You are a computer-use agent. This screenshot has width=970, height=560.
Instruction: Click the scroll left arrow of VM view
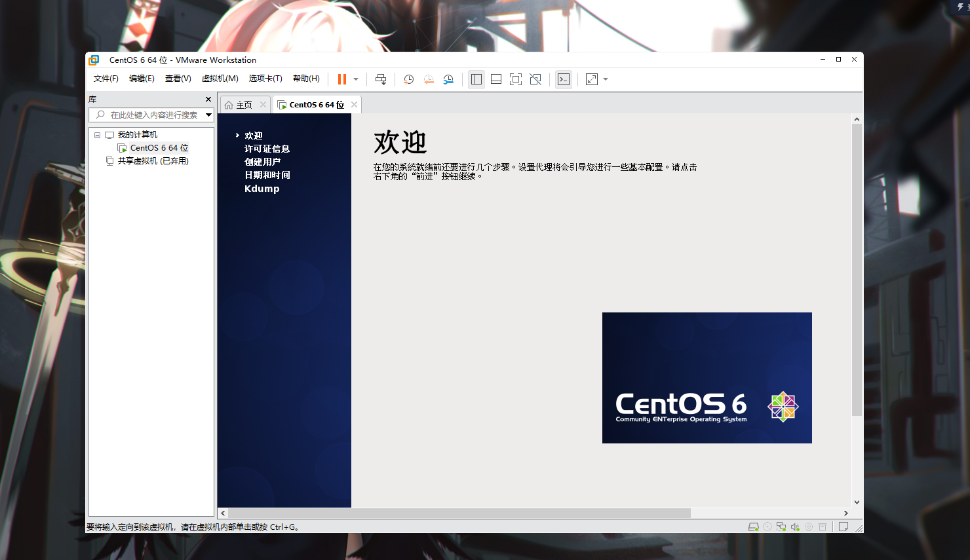223,513
